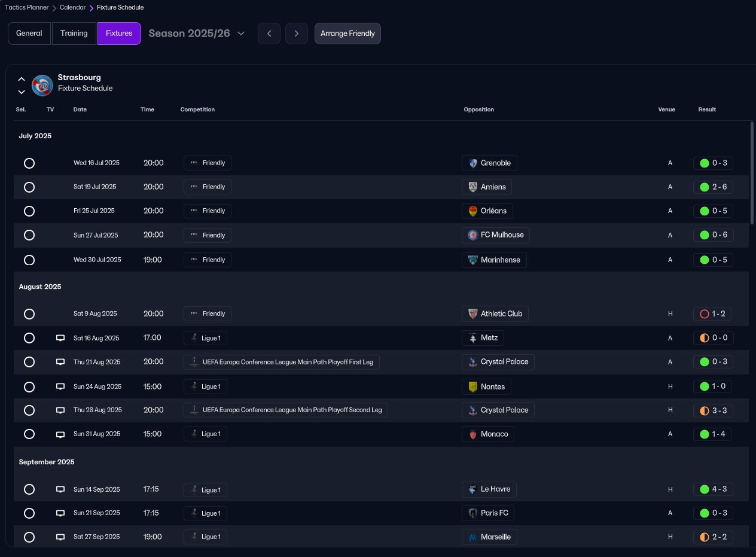Switch to the Training tab
Viewport: 756px width, 557px height.
[x=74, y=34]
